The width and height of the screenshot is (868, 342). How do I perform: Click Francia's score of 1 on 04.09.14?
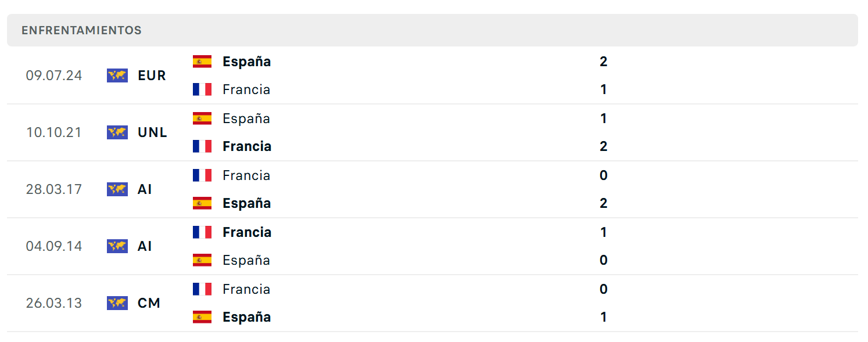(604, 232)
